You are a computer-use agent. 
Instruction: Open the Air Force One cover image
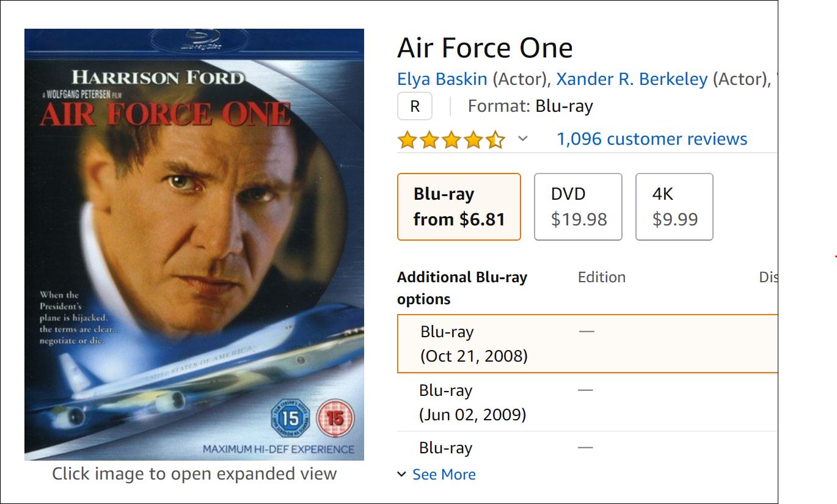pyautogui.click(x=194, y=244)
